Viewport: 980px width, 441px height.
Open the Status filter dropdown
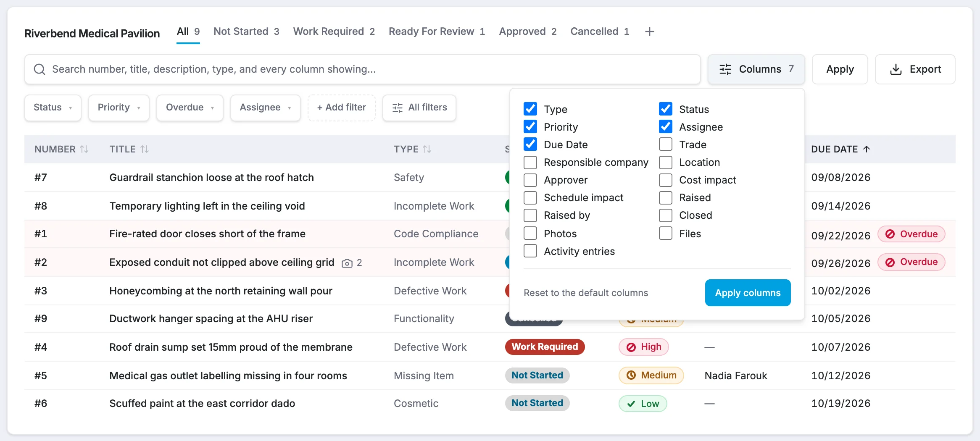(x=53, y=108)
